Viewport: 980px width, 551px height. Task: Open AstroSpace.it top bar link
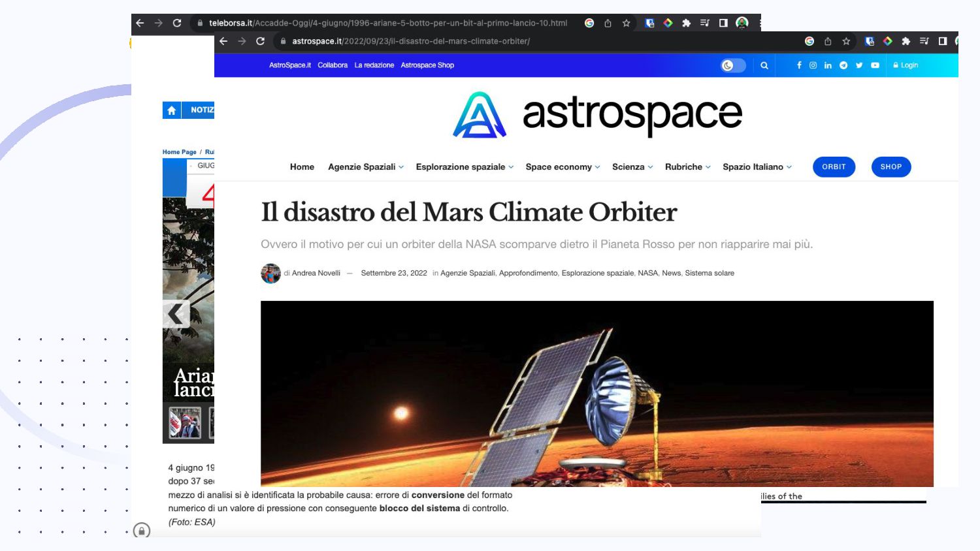coord(290,65)
